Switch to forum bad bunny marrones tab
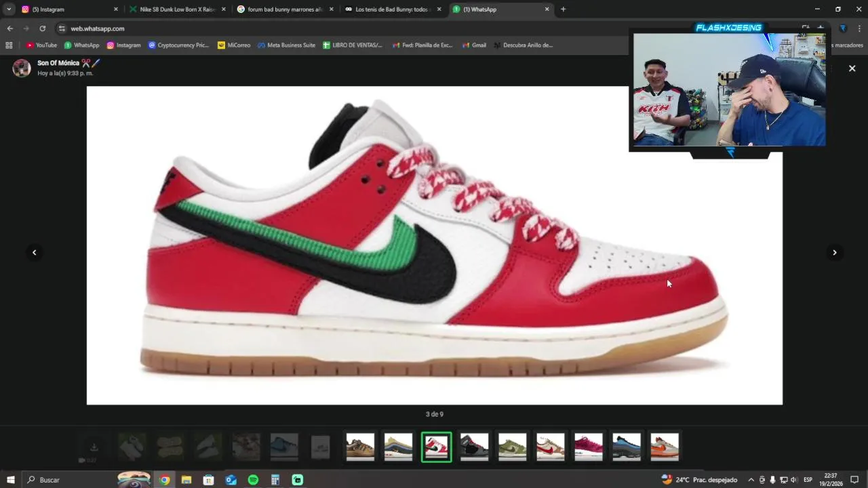 click(x=285, y=9)
